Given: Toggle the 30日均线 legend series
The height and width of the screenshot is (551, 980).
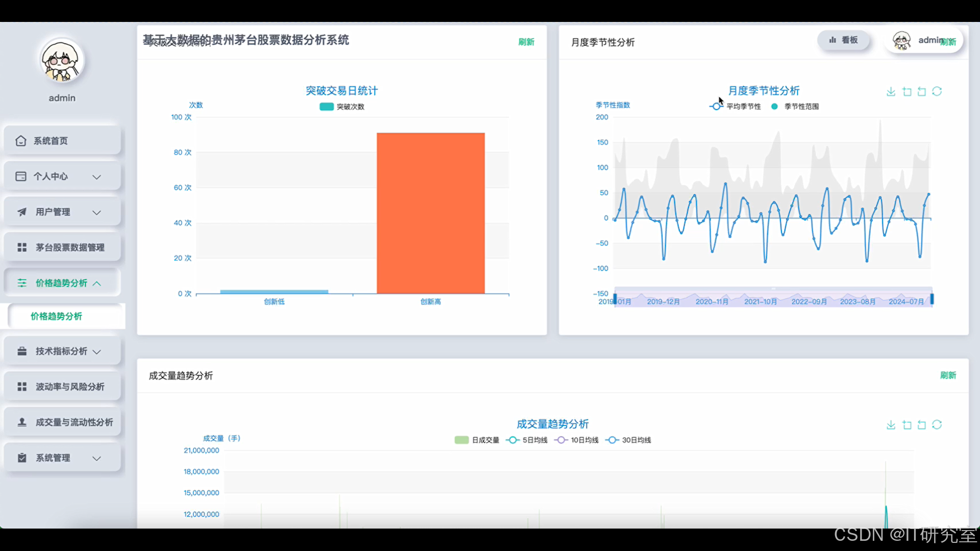Looking at the screenshot, I should 628,440.
